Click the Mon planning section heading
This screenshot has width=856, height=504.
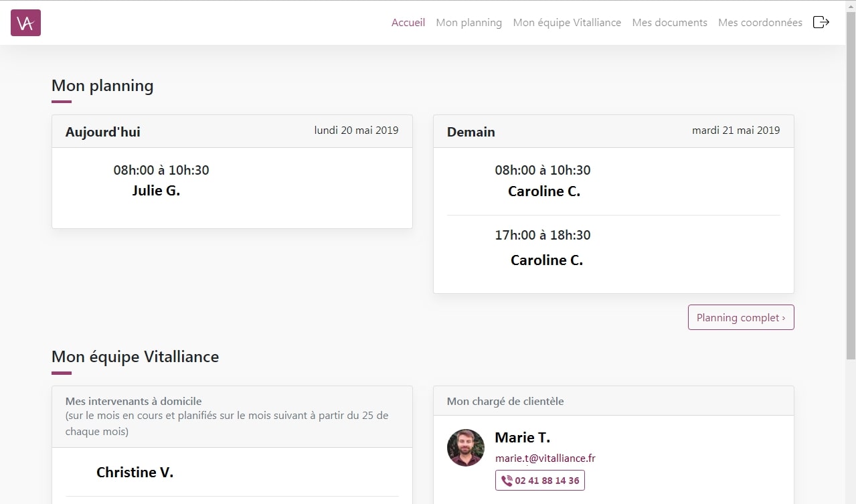(x=102, y=86)
